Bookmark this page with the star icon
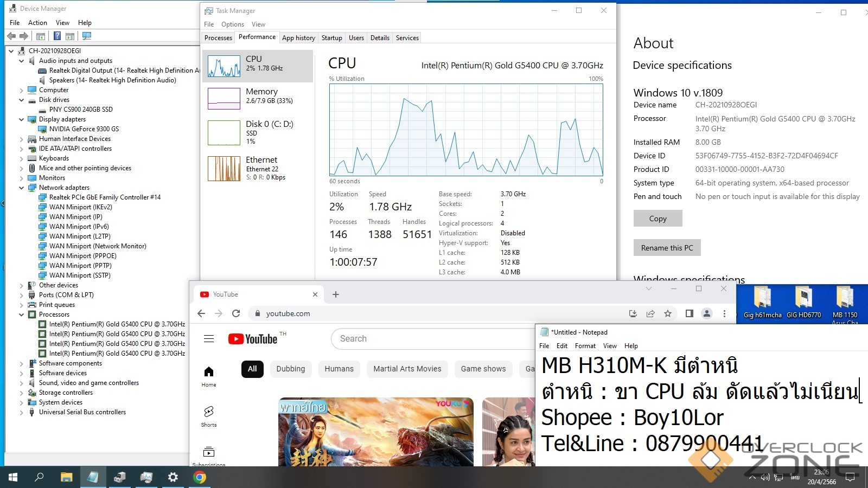 point(668,313)
